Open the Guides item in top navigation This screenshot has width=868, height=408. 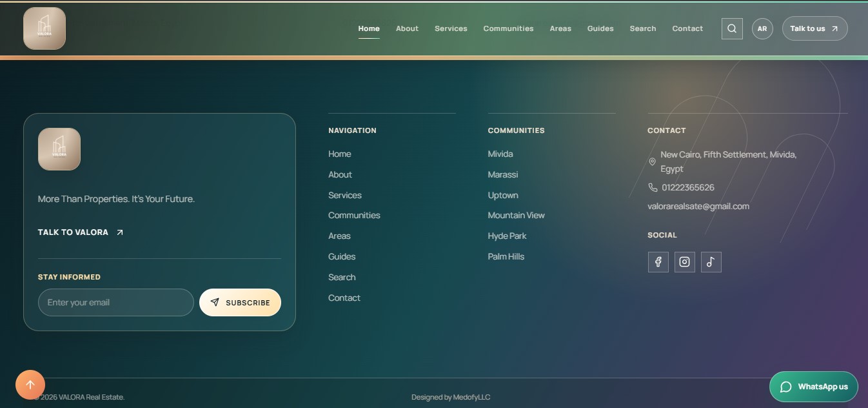[600, 28]
